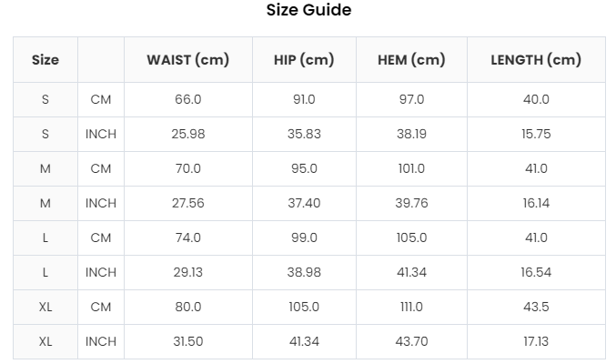Select the M waist inch value 27.56
The image size is (616, 364).
pyautogui.click(x=187, y=203)
